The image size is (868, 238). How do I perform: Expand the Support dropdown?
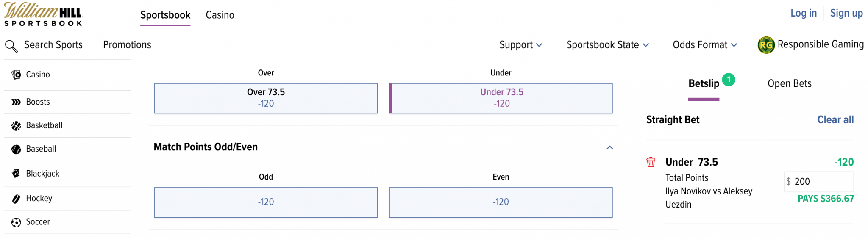pyautogui.click(x=520, y=45)
